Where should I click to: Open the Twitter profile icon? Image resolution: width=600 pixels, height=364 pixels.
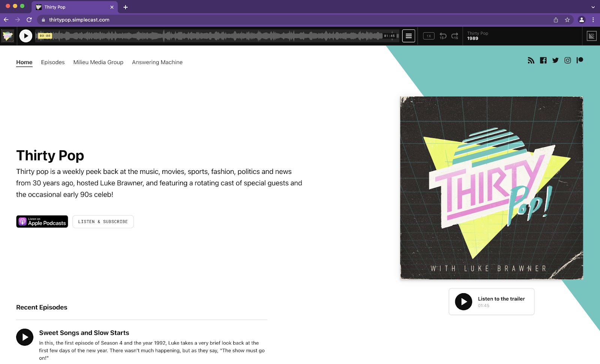pos(555,60)
